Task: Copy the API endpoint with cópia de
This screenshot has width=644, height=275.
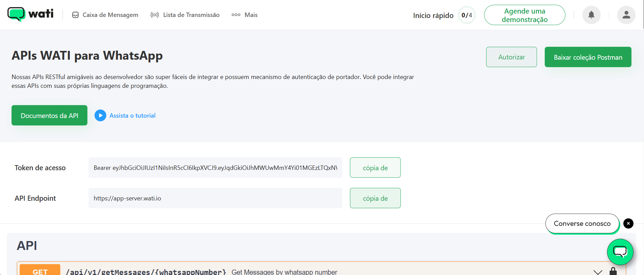Action: (x=375, y=198)
